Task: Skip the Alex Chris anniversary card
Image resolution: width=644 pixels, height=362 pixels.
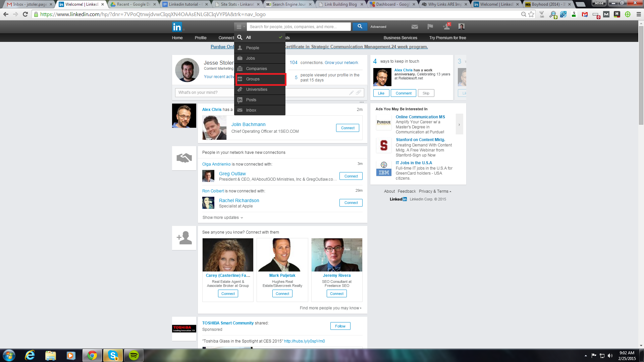Action: pyautogui.click(x=426, y=93)
